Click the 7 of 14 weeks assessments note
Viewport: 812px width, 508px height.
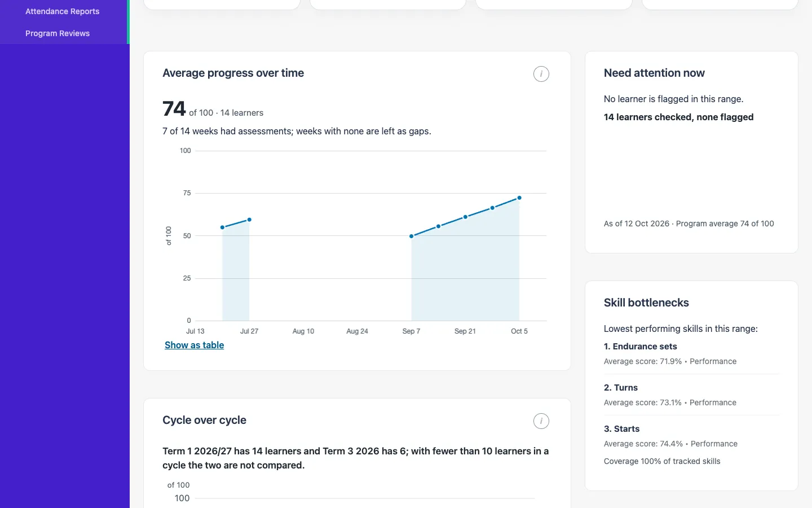[x=297, y=131]
